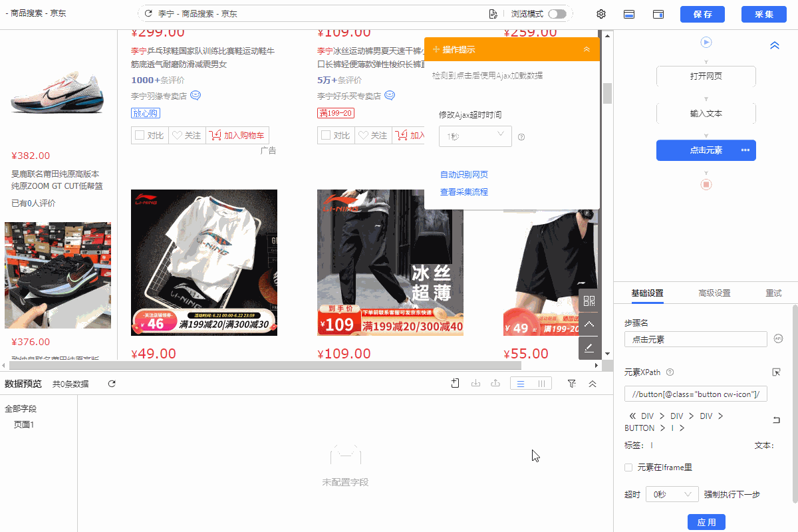Switch to the 高级设置 tab

pyautogui.click(x=714, y=293)
